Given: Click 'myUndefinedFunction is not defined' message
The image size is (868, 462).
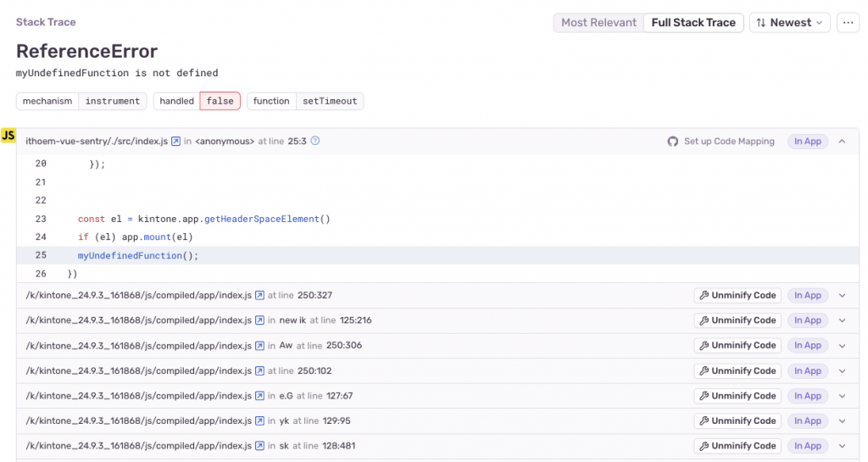Looking at the screenshot, I should 117,73.
